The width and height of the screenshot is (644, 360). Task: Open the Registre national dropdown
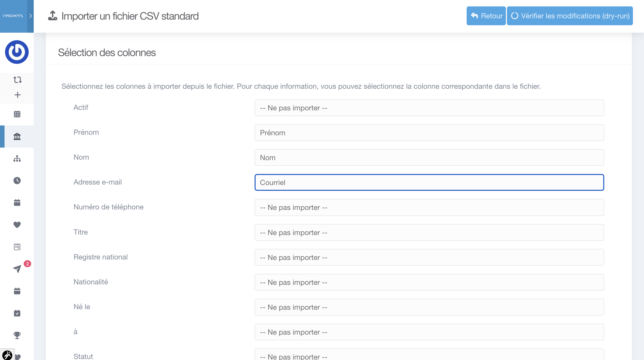coord(429,257)
